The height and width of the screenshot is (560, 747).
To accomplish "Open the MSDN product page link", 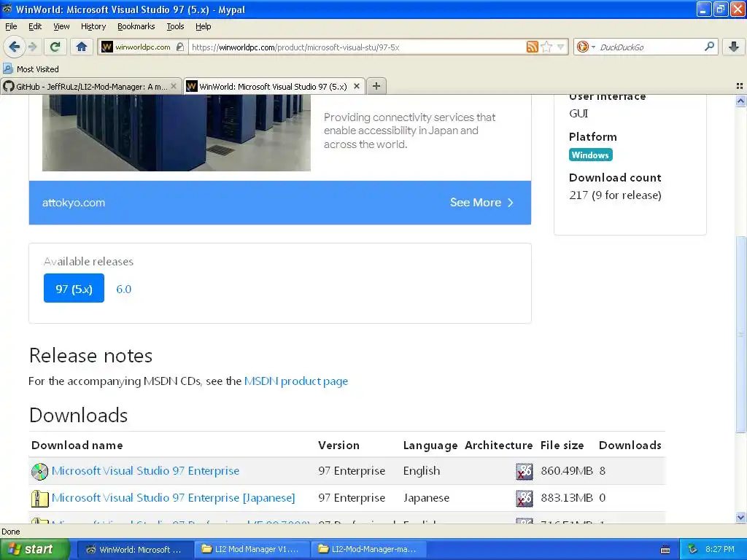I will [296, 381].
